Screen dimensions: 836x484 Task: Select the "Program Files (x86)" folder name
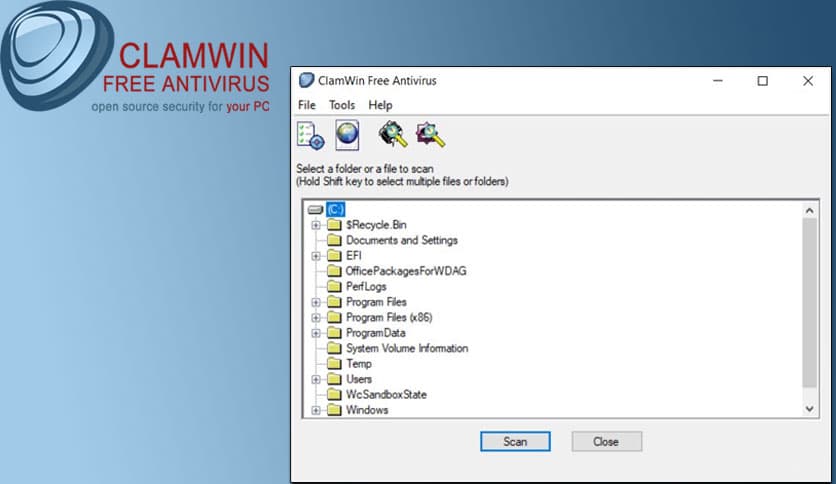tap(389, 317)
